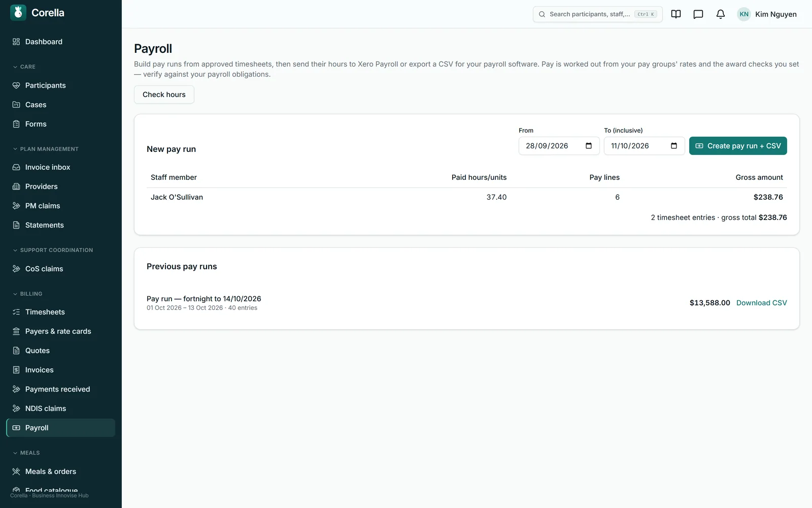This screenshot has height=508, width=812.
Task: Click the Corella logo icon
Action: (18, 13)
